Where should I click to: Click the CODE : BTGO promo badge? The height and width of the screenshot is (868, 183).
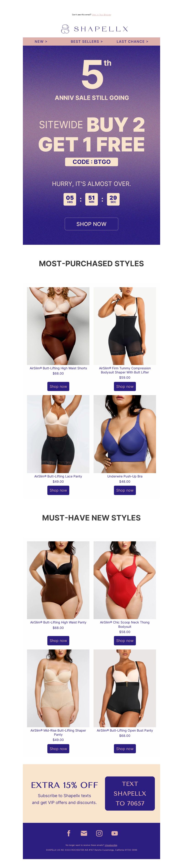point(91,162)
